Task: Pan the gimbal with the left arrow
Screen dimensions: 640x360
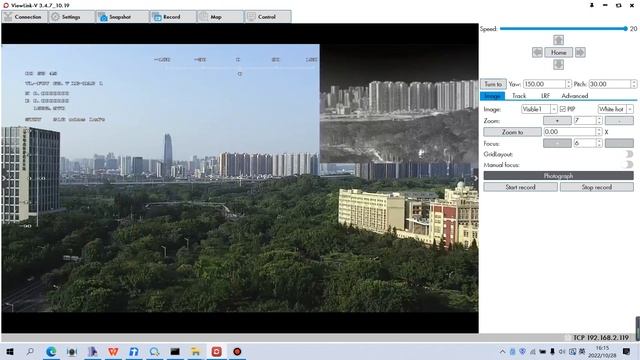Action: tap(537, 52)
